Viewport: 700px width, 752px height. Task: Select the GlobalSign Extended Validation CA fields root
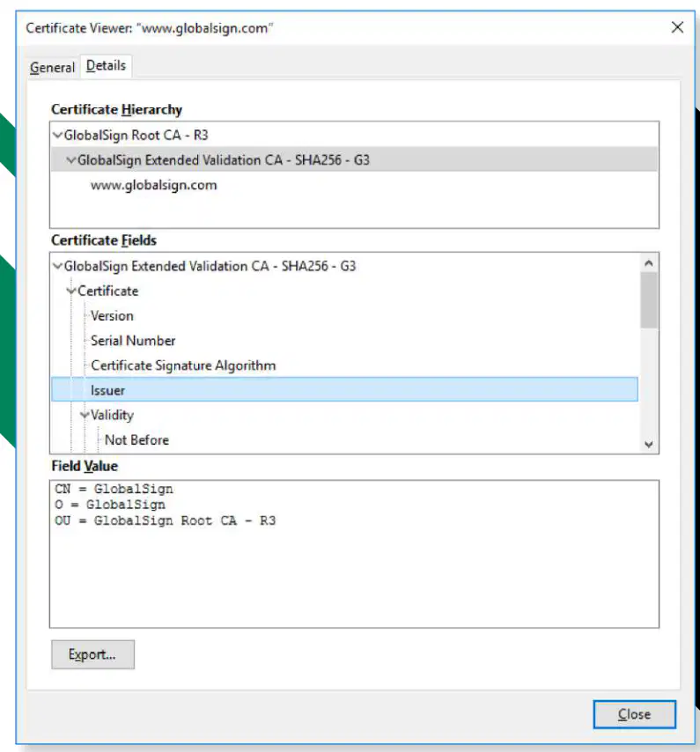[x=210, y=266]
